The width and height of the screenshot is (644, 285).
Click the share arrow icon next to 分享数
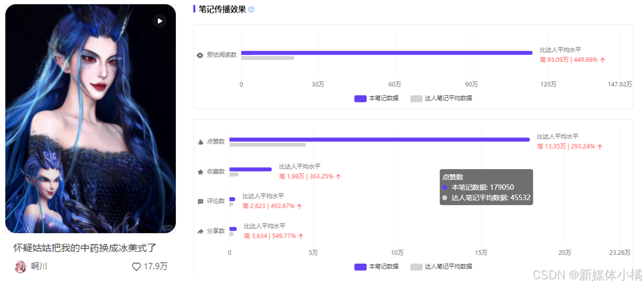coord(200,232)
